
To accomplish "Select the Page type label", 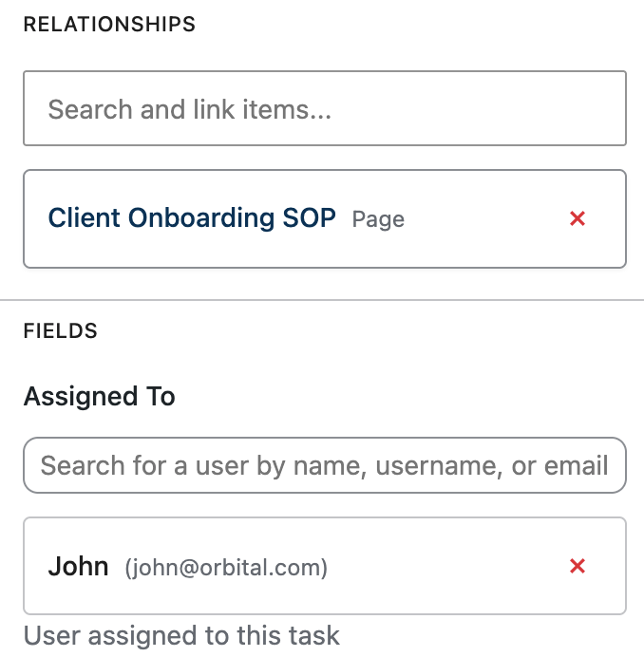I will (378, 219).
